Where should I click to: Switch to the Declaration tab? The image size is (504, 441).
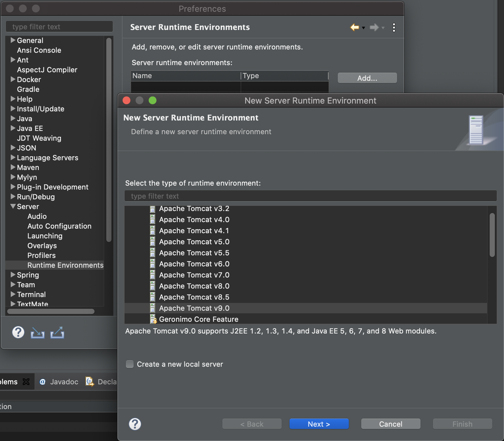(x=100, y=382)
